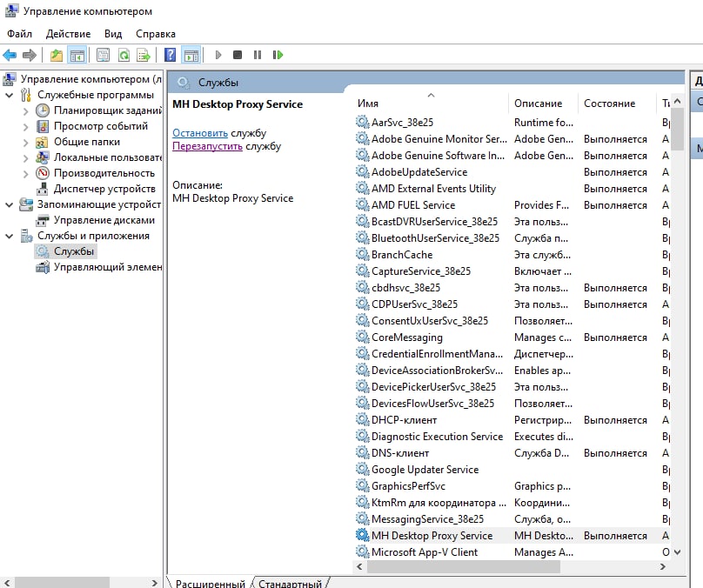Screen dimensions: 703x588
Task: Collapse the Службы и приложения node
Action: 9,237
